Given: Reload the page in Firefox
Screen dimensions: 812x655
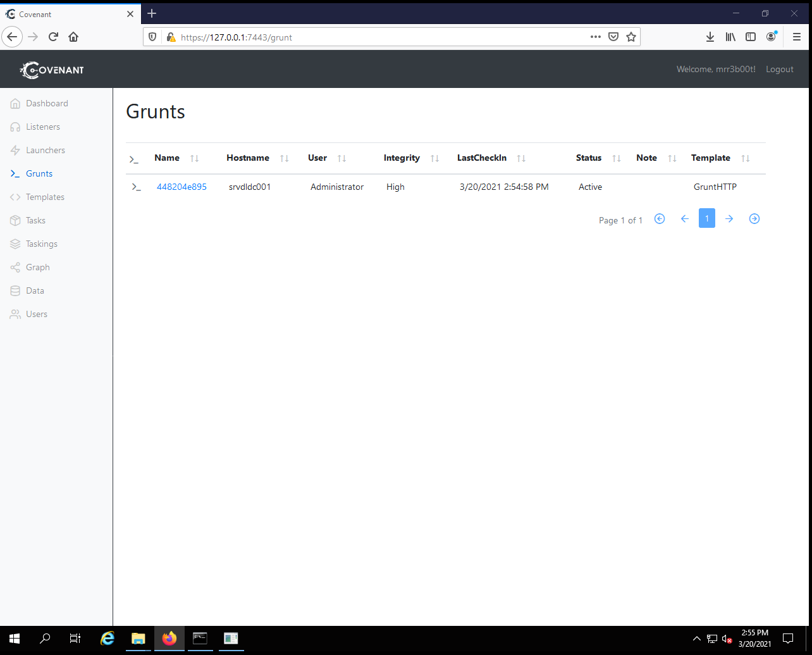Looking at the screenshot, I should [x=53, y=37].
